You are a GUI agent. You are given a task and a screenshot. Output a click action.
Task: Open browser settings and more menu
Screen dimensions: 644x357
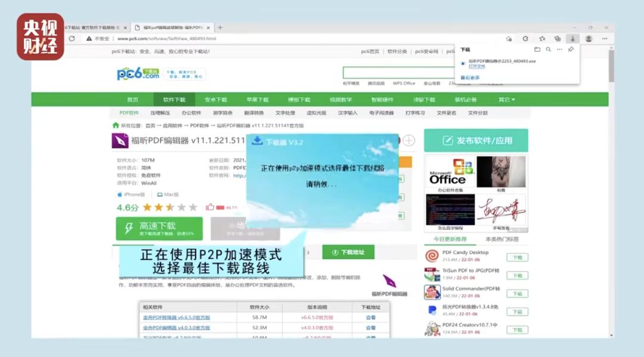pos(605,39)
